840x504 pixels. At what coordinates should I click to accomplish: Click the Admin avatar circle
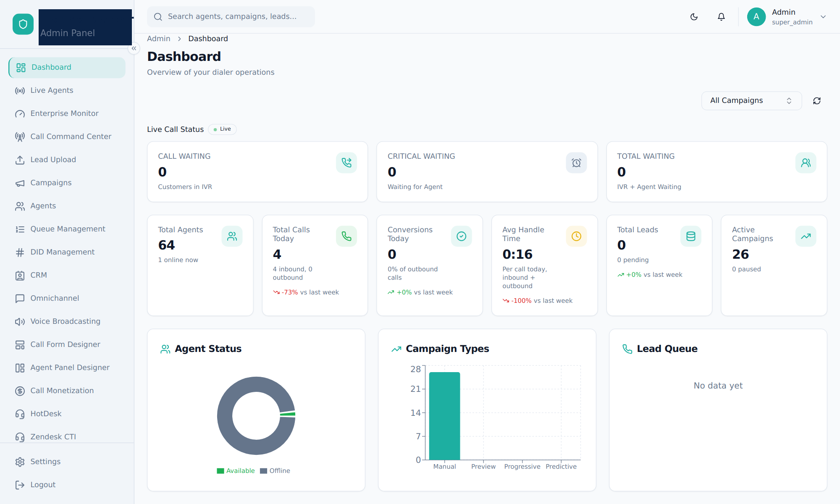click(x=756, y=17)
